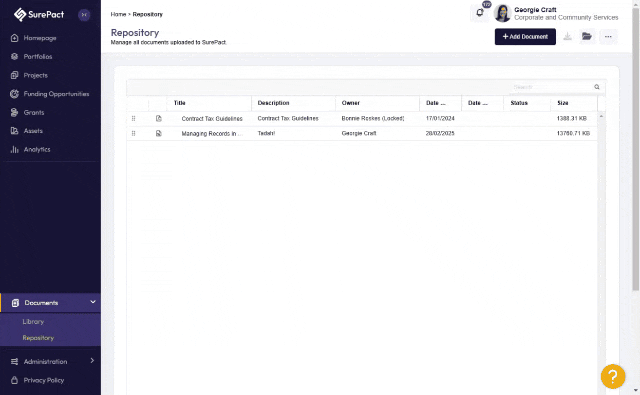Open the help question mark button
Screen dimensions: 640x395
point(613,376)
